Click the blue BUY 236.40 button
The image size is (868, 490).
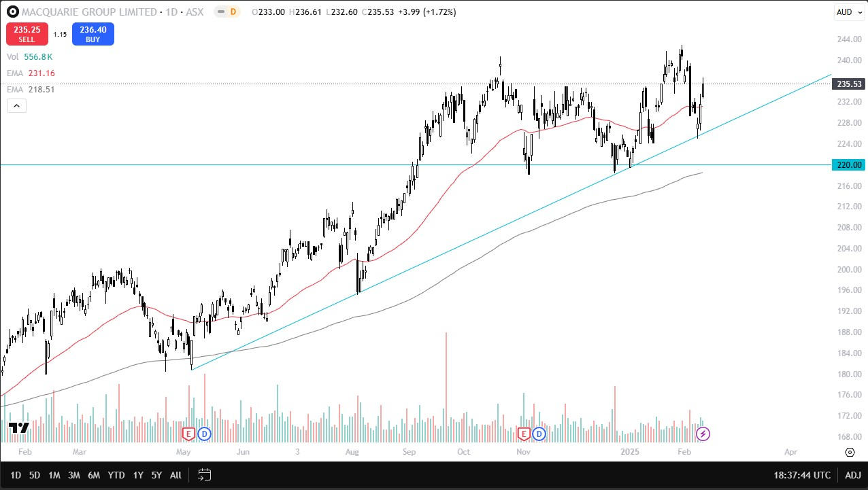point(93,34)
